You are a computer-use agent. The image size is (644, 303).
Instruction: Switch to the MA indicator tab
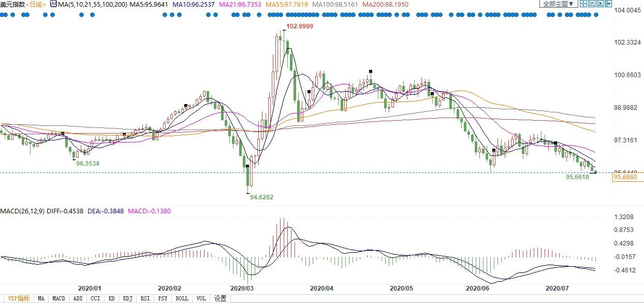tap(41, 298)
